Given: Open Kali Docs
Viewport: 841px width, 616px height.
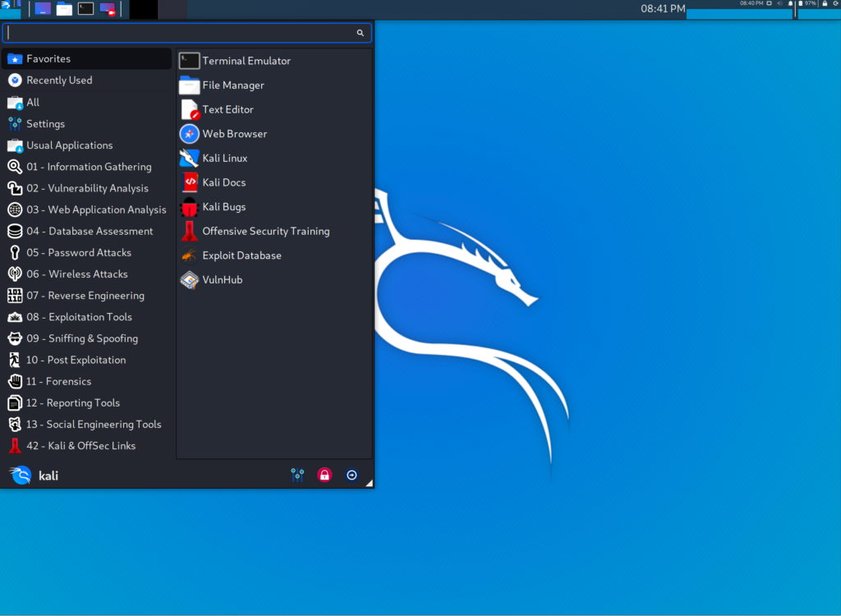Looking at the screenshot, I should pos(274,182).
